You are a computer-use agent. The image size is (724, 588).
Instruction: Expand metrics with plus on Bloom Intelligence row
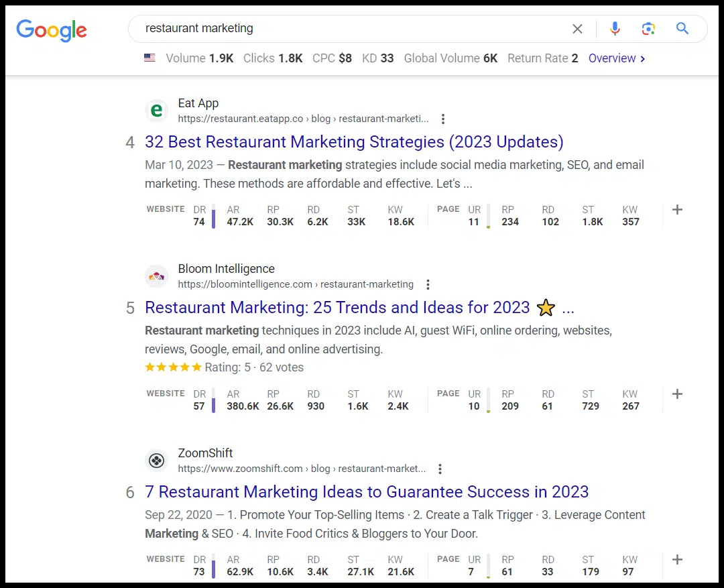pyautogui.click(x=677, y=394)
